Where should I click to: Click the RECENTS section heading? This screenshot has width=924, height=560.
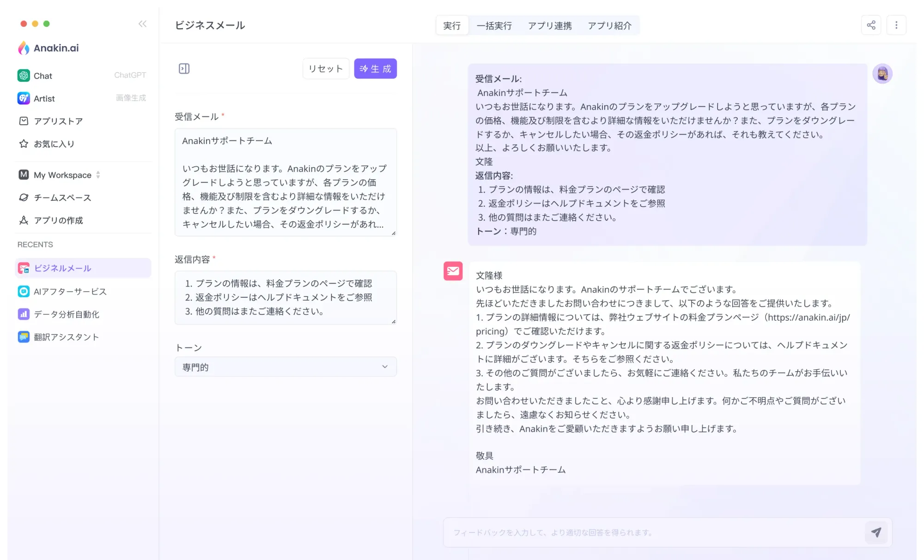pos(35,244)
